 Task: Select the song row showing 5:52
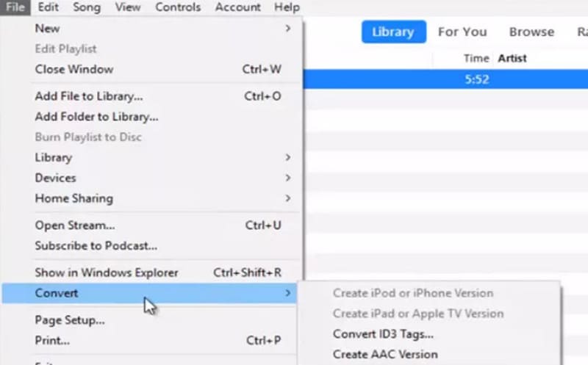tap(445, 79)
